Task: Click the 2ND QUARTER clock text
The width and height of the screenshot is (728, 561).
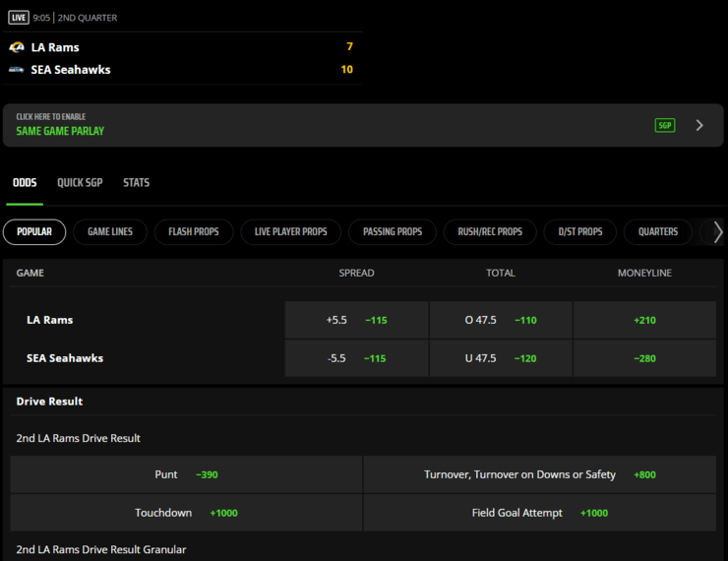Action: click(88, 18)
